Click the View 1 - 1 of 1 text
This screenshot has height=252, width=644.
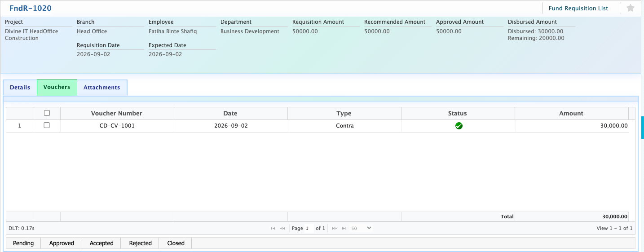pyautogui.click(x=614, y=228)
